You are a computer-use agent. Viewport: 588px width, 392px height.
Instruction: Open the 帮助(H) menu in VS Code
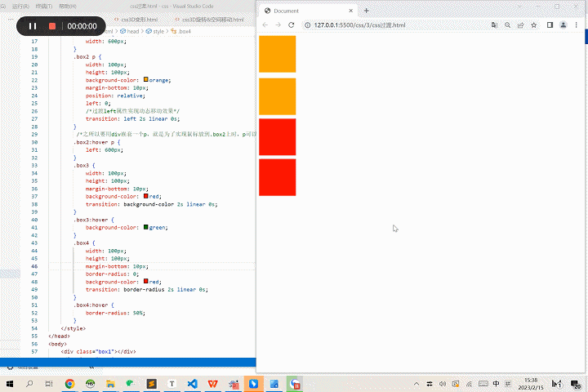(x=68, y=7)
